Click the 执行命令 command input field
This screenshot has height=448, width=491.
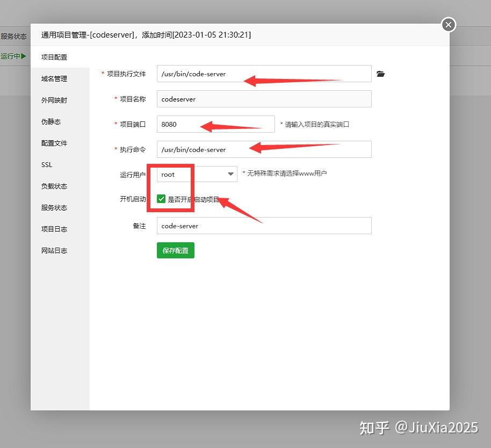263,149
